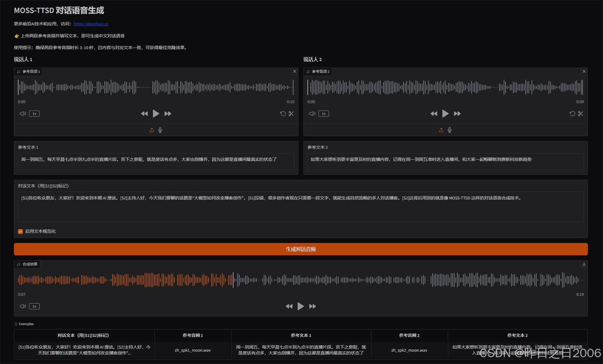Open the deepface.cc link
Screen dimensions: 603x364
91,24
